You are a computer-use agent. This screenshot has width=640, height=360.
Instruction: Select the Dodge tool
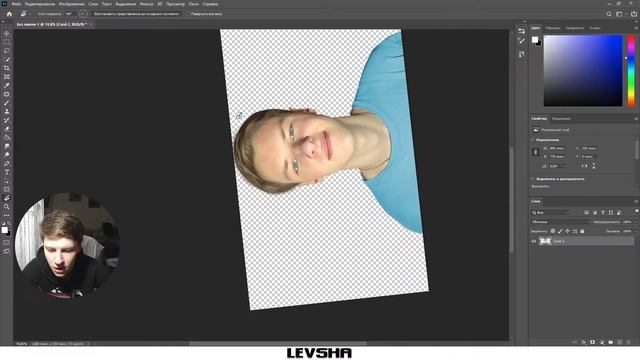7,155
